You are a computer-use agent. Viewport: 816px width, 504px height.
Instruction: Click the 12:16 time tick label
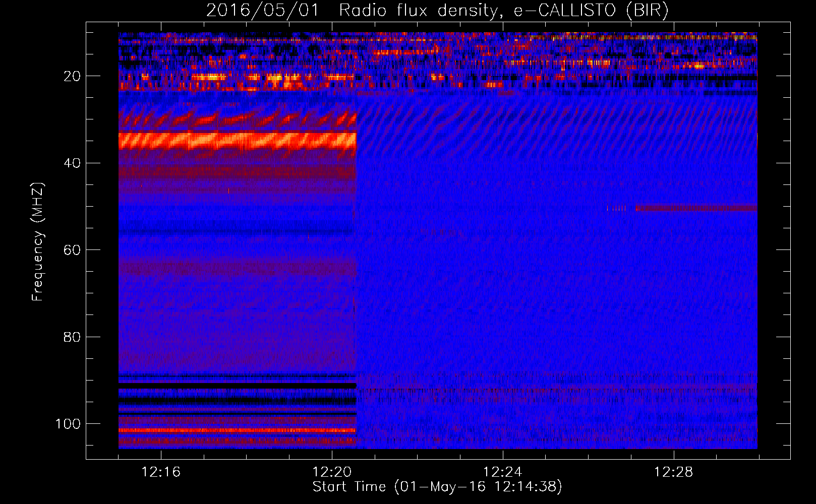[161, 472]
